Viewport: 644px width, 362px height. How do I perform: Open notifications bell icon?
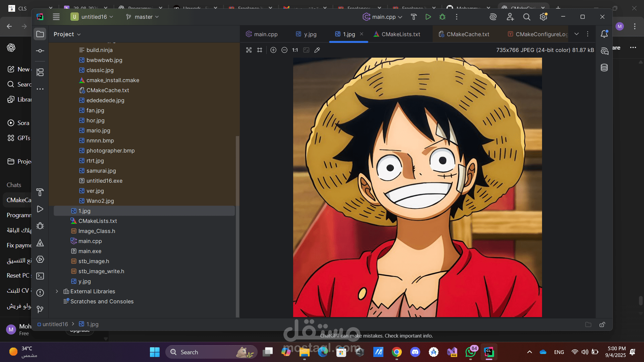pos(604,34)
